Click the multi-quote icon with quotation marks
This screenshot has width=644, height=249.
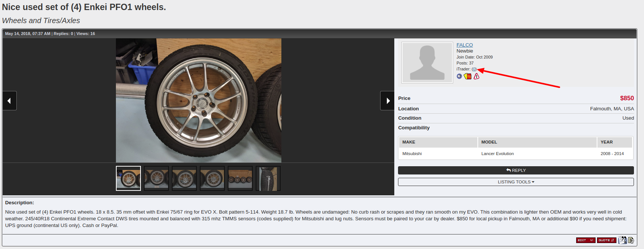(x=622, y=240)
